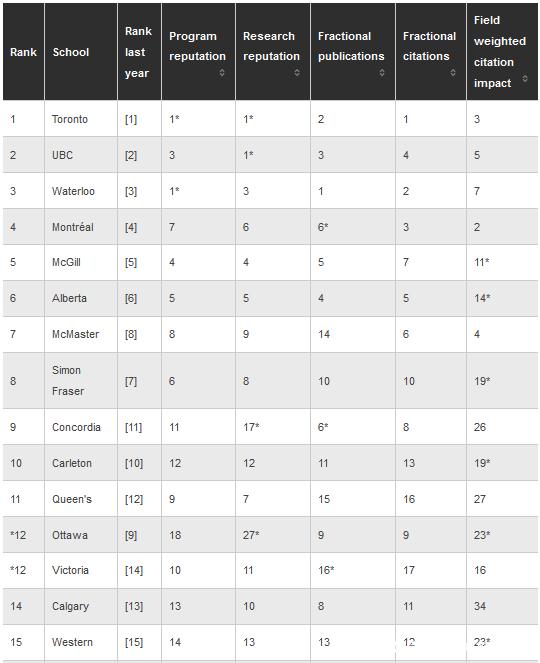Click the Victoria school cell
Image resolution: width=540 pixels, height=663 pixels.
coord(81,570)
